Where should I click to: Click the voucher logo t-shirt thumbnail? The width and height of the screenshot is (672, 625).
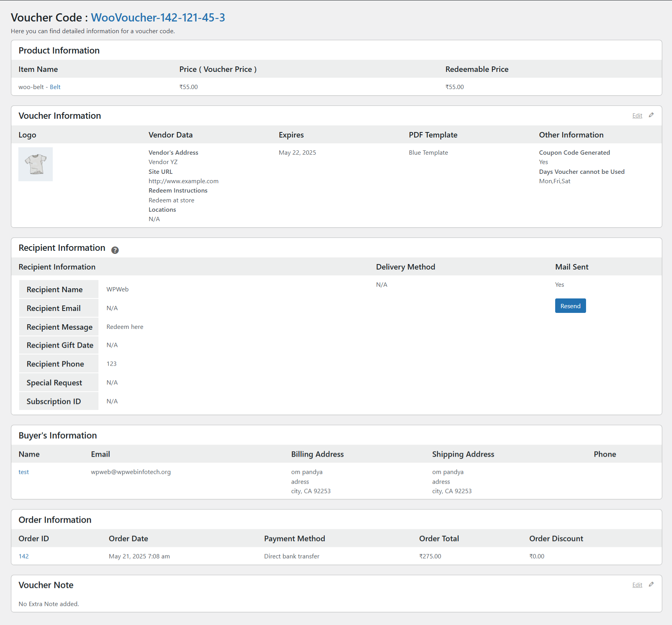click(36, 164)
